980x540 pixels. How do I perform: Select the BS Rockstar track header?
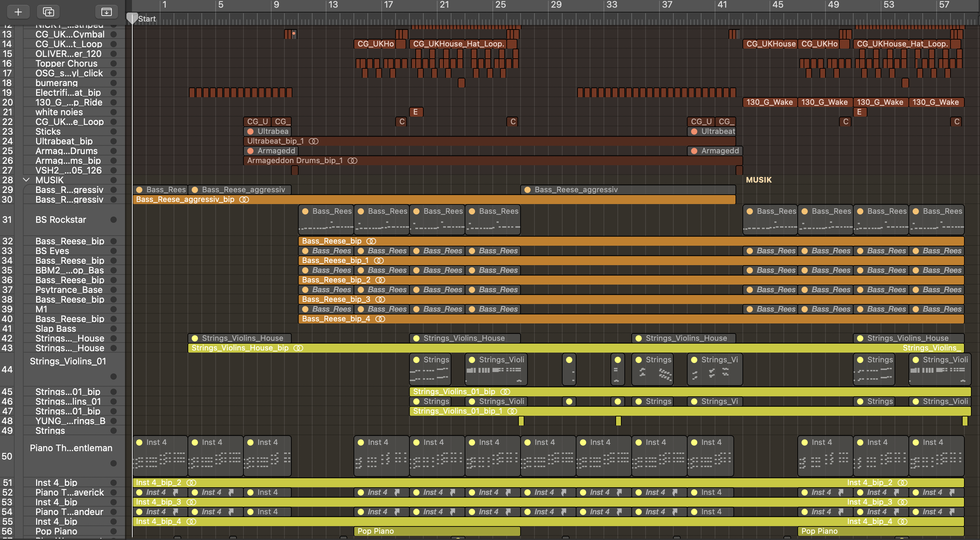coord(61,219)
